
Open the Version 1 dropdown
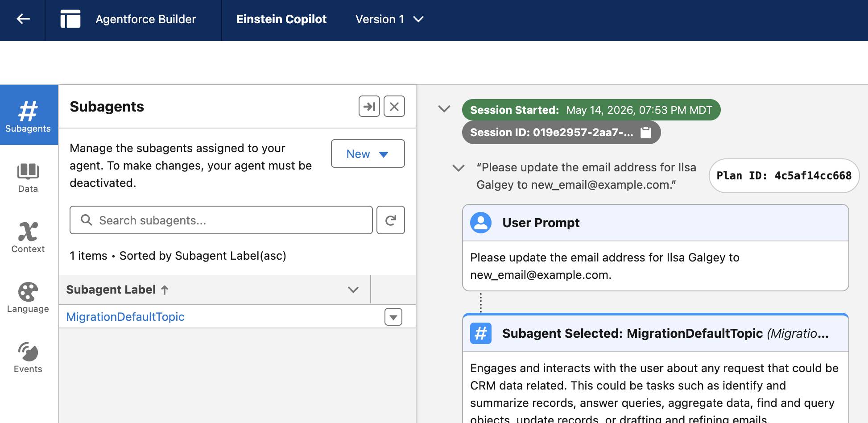[389, 19]
